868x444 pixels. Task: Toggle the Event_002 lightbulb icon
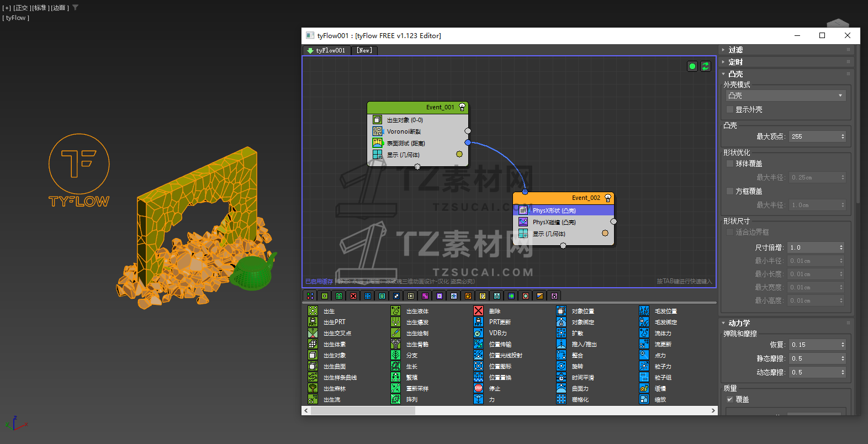pos(608,198)
